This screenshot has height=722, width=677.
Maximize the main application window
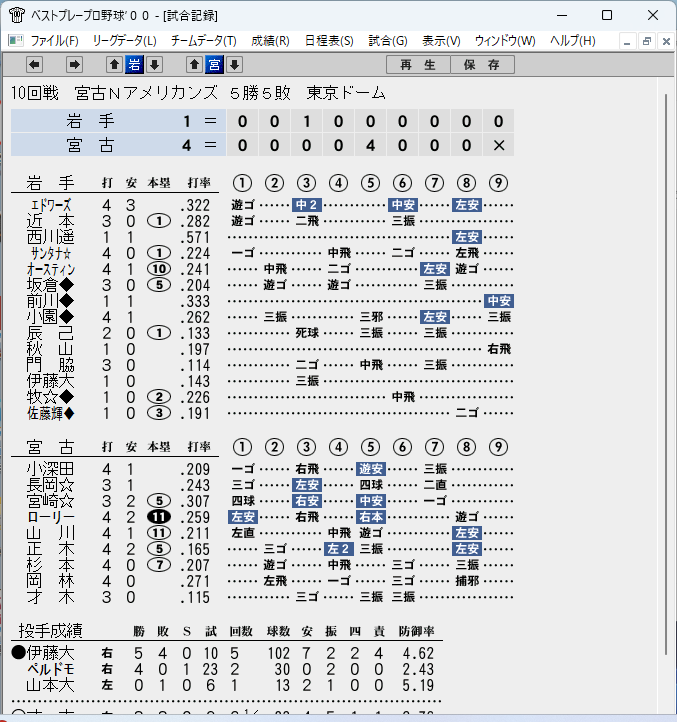pyautogui.click(x=607, y=15)
